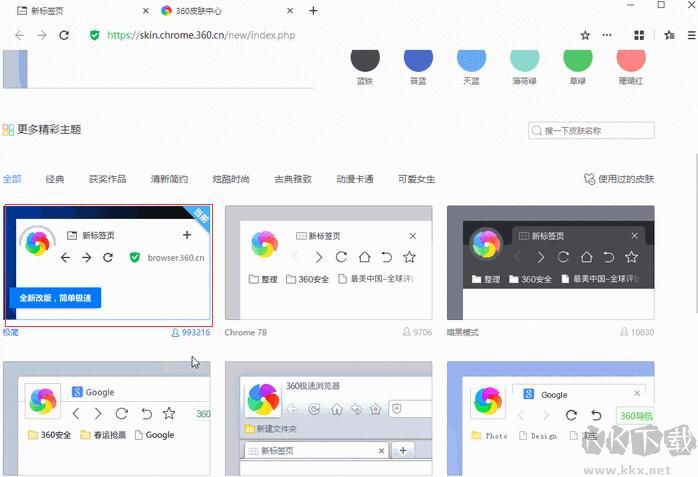The height and width of the screenshot is (477, 698).
Task: Switch to the 360皮肤中心 browser tab
Action: 227,11
